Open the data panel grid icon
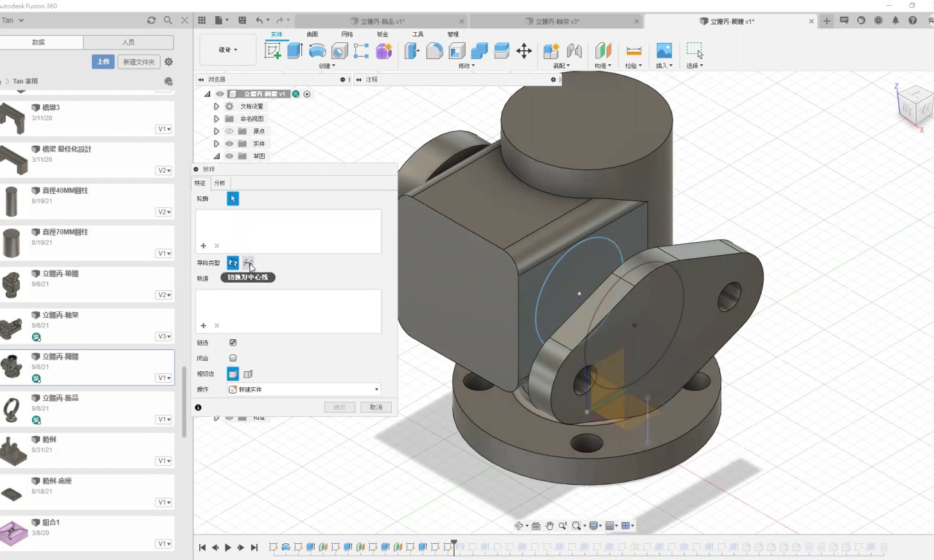 coord(202,20)
